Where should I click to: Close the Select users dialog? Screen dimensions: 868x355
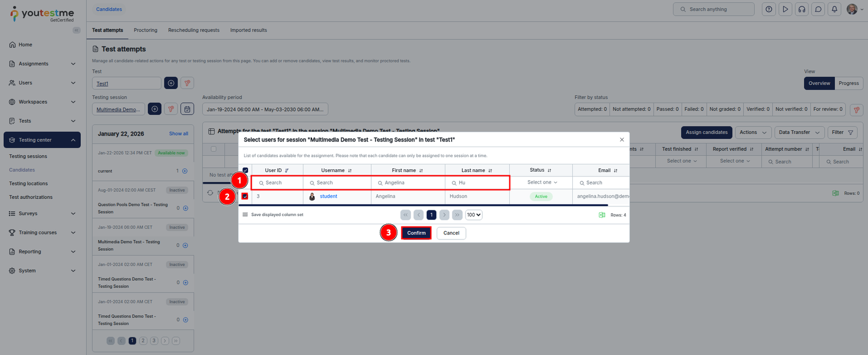click(x=622, y=140)
